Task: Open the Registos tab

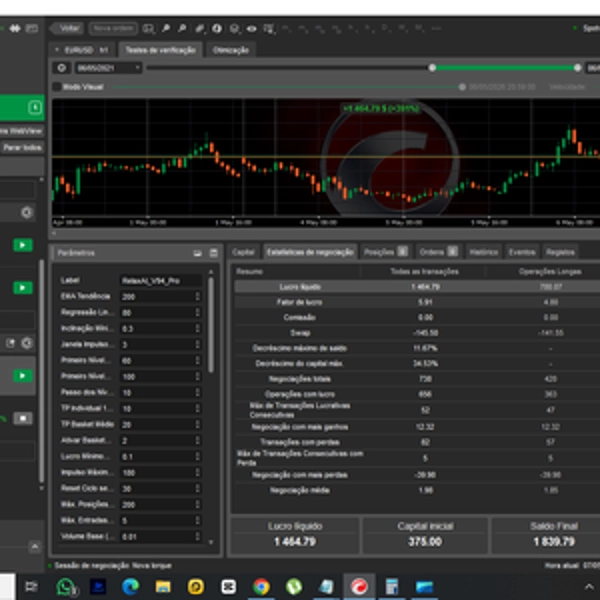Action: [560, 252]
